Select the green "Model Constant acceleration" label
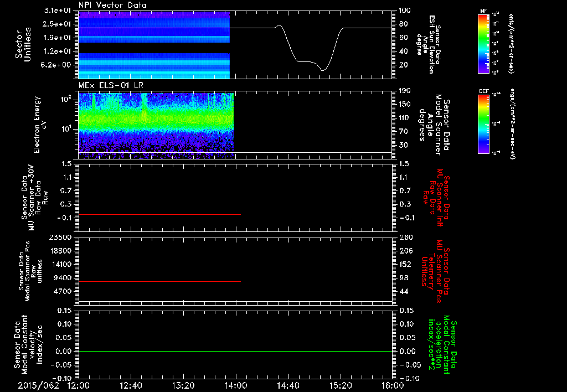 click(442, 345)
